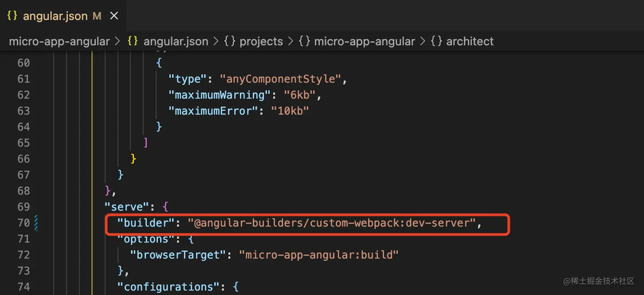Click the JSON braces icon in the tab
Viewport: 644px width, 295px height.
pos(12,16)
